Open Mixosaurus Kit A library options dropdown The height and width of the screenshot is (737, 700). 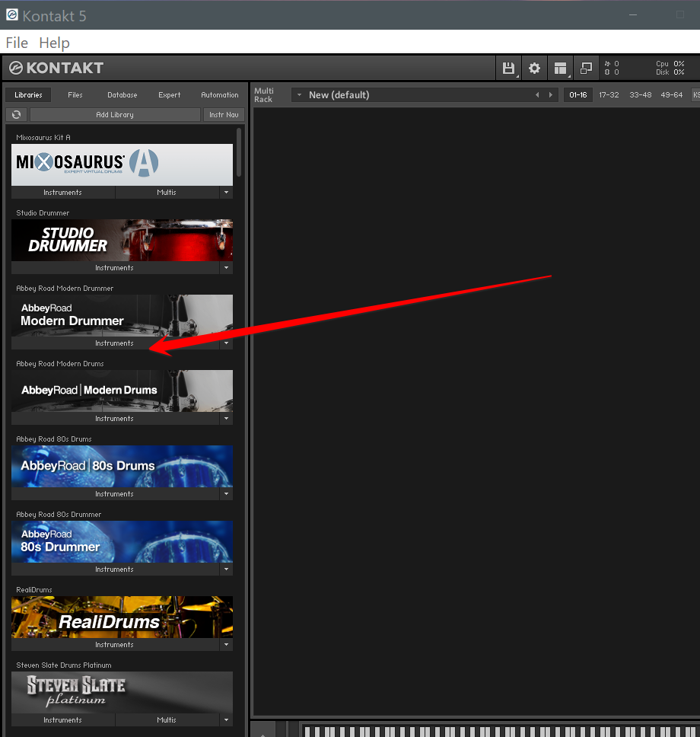click(227, 192)
